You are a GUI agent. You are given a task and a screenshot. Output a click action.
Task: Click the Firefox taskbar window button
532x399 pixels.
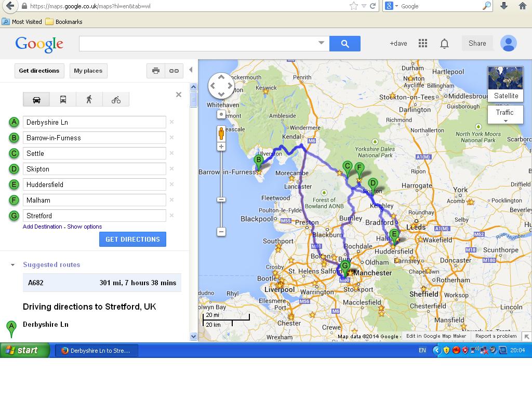97,351
